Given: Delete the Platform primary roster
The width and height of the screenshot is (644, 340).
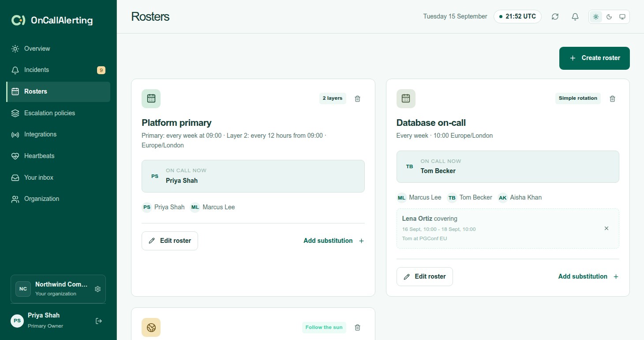Looking at the screenshot, I should pyautogui.click(x=358, y=98).
